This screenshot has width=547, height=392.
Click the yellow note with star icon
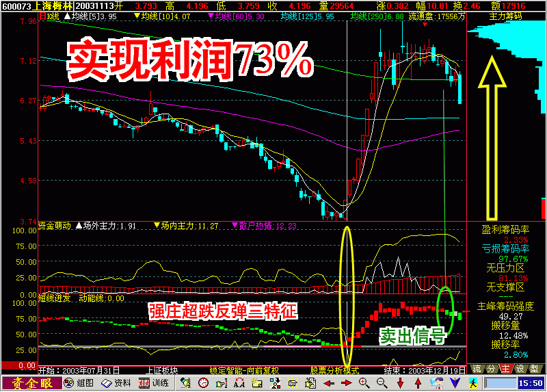click(257, 383)
